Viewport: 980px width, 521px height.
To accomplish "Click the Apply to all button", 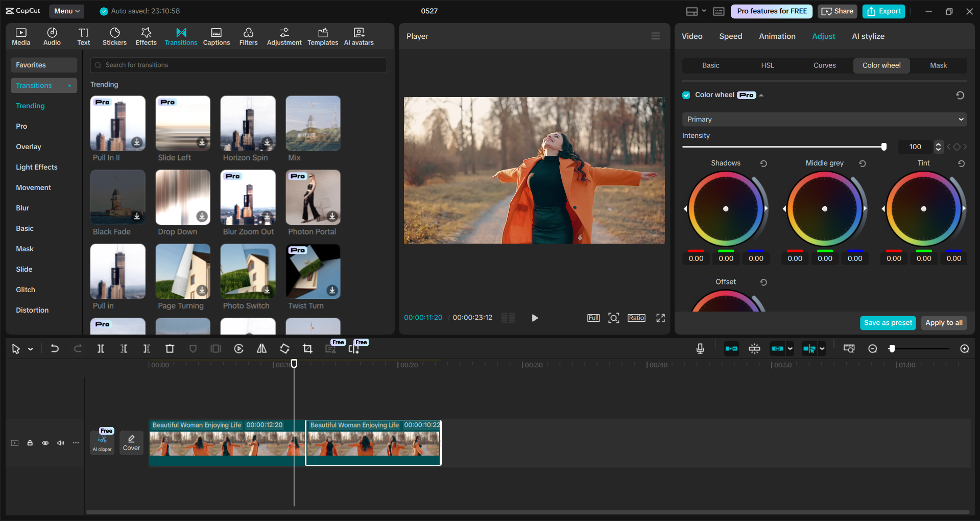I will pyautogui.click(x=943, y=323).
